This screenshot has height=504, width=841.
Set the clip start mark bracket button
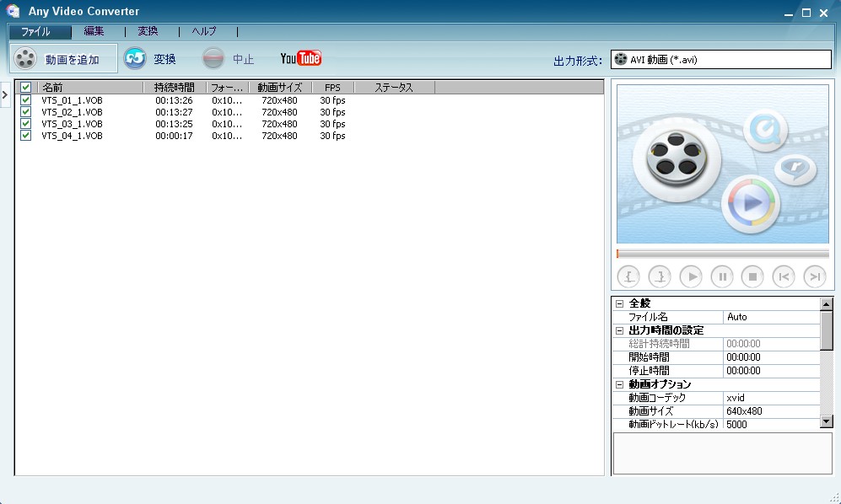click(628, 276)
